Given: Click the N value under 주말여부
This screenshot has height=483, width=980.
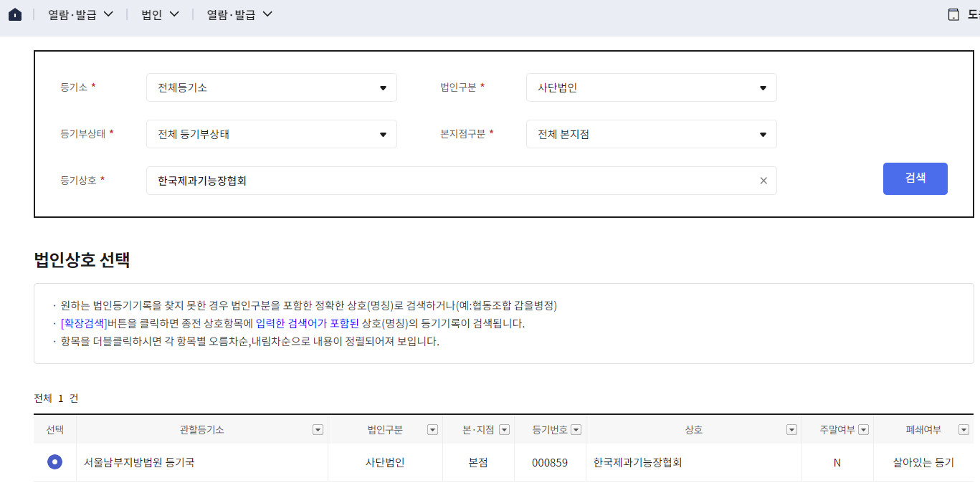Looking at the screenshot, I should (x=837, y=463).
